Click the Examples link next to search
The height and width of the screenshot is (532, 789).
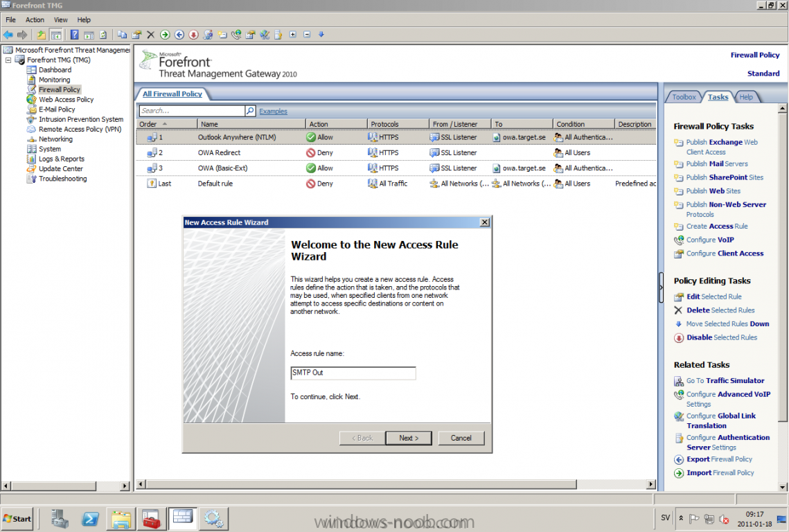click(x=273, y=112)
